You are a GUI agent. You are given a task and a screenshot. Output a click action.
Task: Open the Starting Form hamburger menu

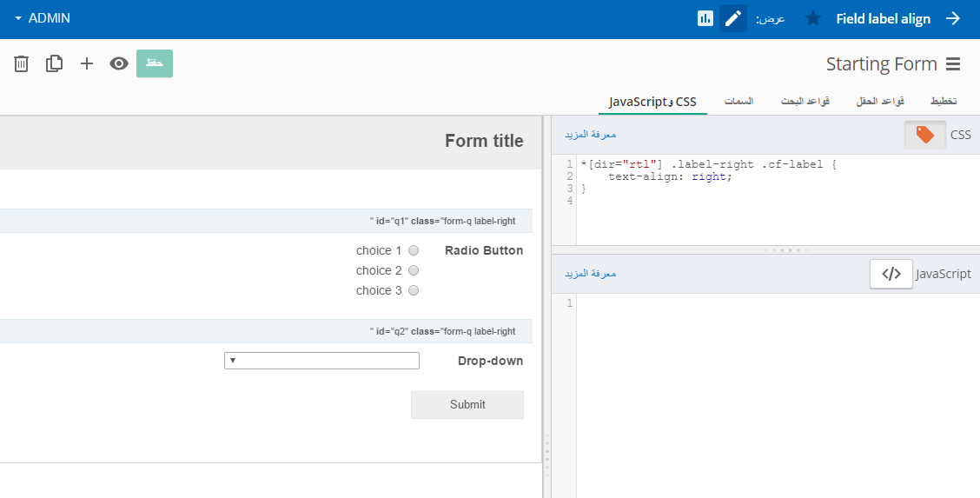click(953, 64)
